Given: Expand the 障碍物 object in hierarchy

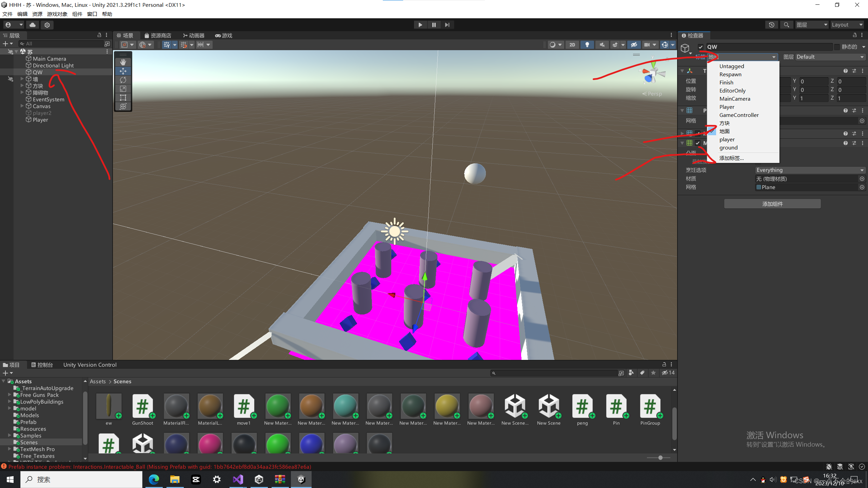Looking at the screenshot, I should pos(22,93).
